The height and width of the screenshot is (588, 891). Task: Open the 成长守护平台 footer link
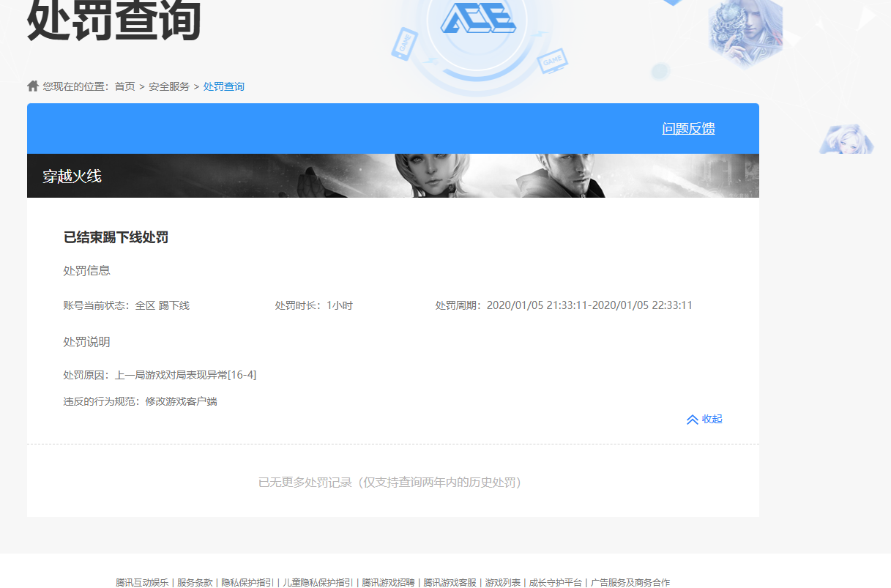(556, 583)
